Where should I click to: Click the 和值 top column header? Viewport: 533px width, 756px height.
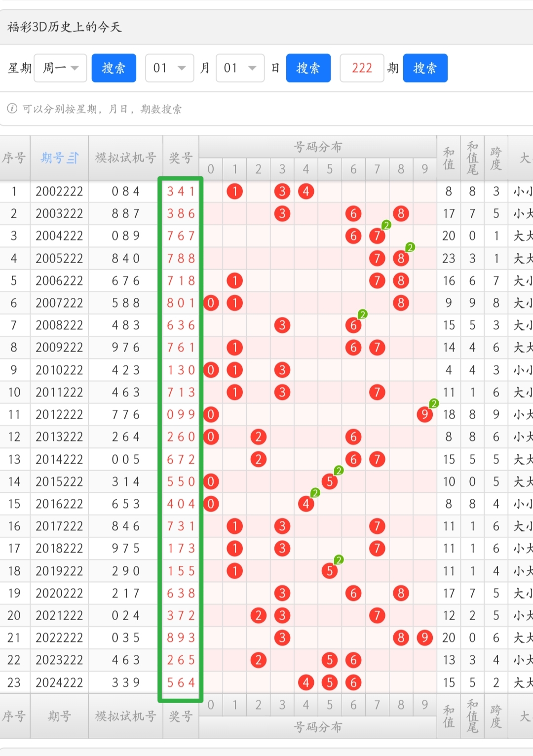point(449,158)
